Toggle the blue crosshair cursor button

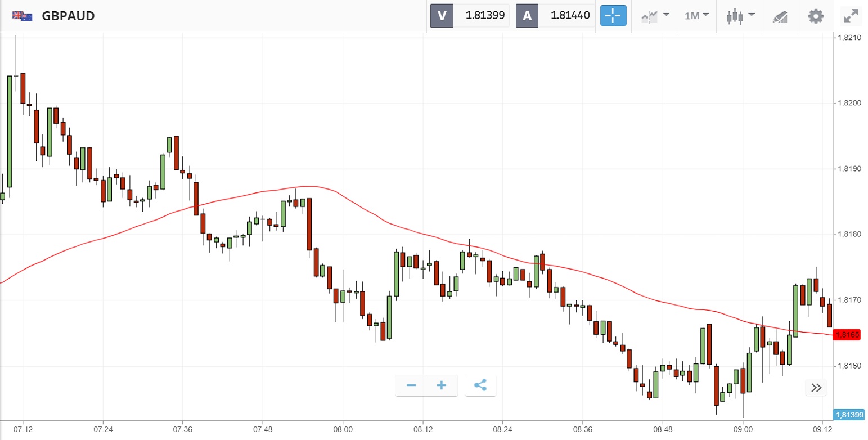(613, 16)
